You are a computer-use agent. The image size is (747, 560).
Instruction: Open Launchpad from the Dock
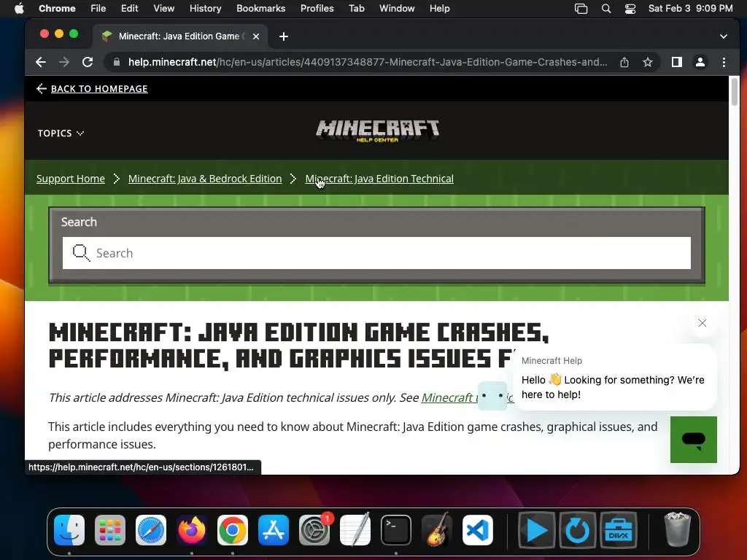coord(110,530)
